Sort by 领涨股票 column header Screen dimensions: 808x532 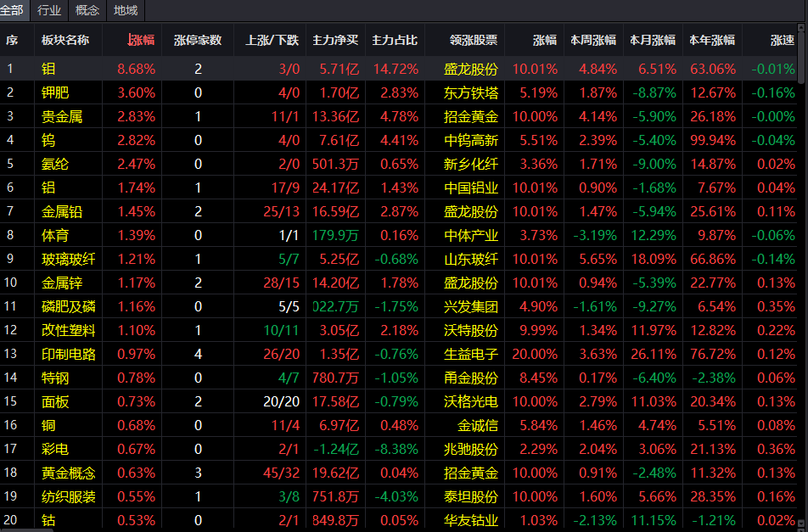click(x=474, y=40)
